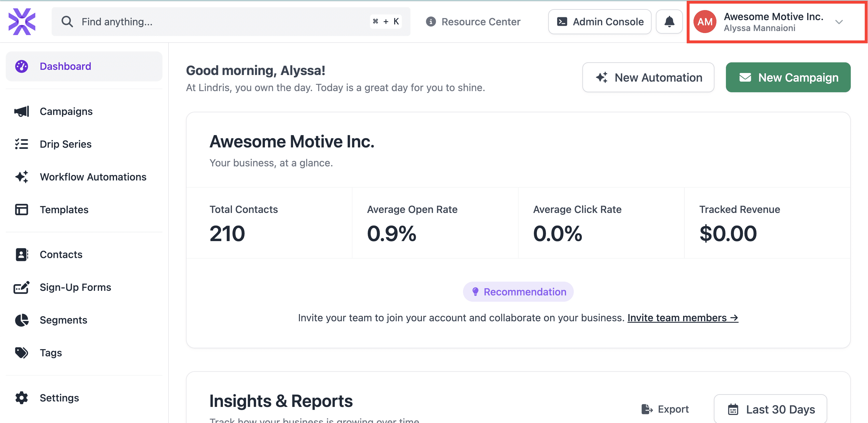868x423 pixels.
Task: Click the New Automation button
Action: pyautogui.click(x=648, y=77)
